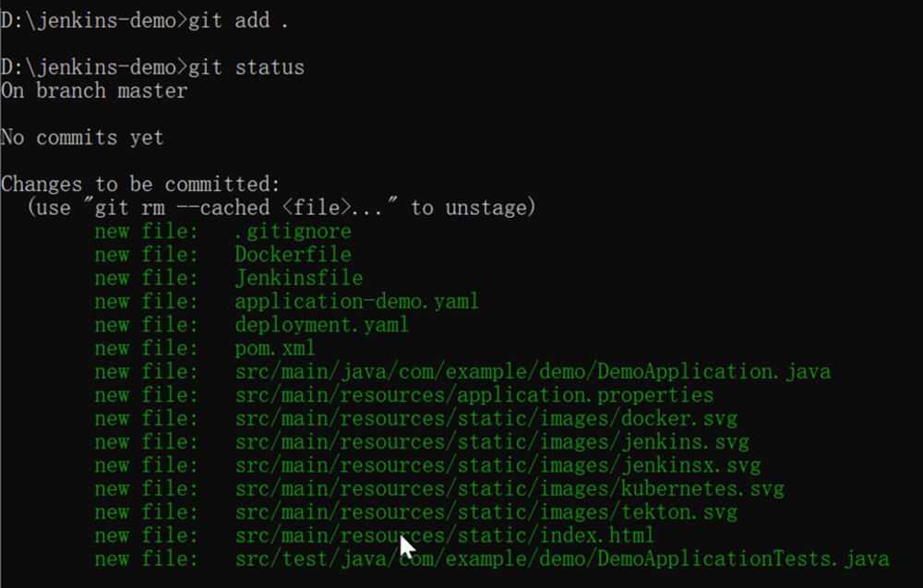Select the Jenkinsfile entry
Image resolution: width=923 pixels, height=588 pixels.
[x=298, y=278]
